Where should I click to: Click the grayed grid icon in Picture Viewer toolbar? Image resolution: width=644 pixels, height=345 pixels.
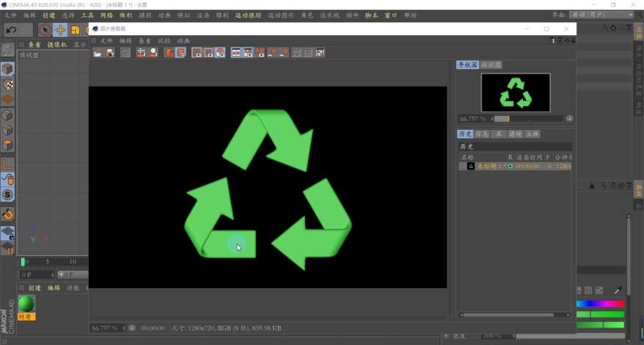point(125,53)
